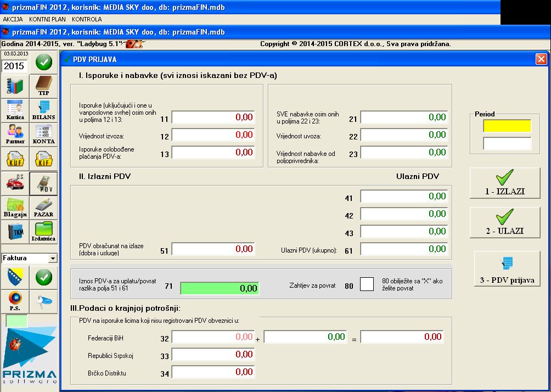This screenshot has width=551, height=392.
Task: Click into field 11 Isporuke amount
Action: click(x=213, y=117)
